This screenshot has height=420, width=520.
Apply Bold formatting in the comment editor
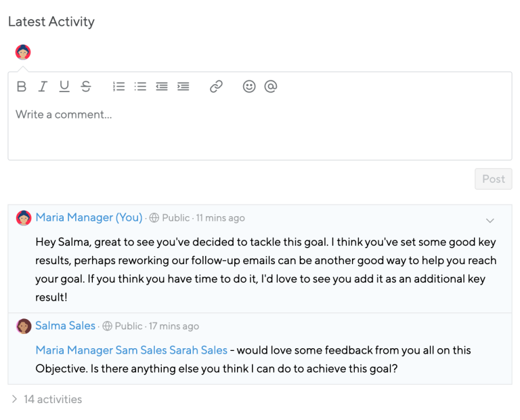pyautogui.click(x=22, y=87)
